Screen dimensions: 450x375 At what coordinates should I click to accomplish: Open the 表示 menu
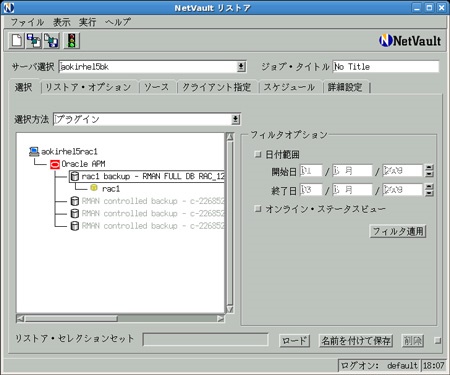(62, 22)
